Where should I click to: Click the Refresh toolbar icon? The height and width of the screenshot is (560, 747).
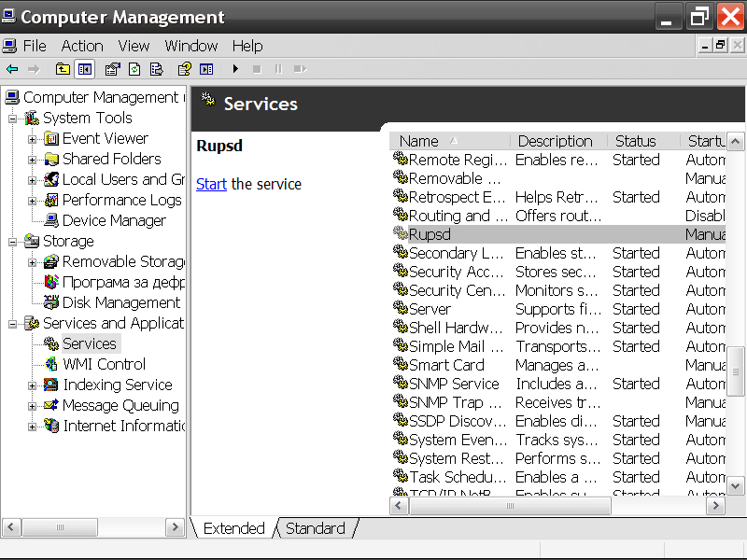point(134,69)
